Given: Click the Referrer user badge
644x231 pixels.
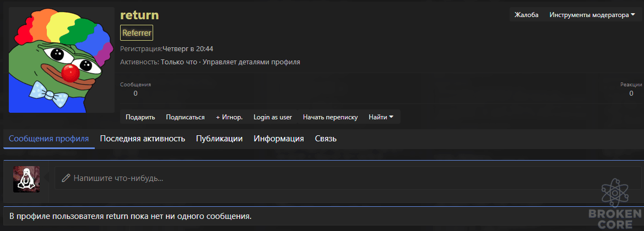Looking at the screenshot, I should pos(137,33).
